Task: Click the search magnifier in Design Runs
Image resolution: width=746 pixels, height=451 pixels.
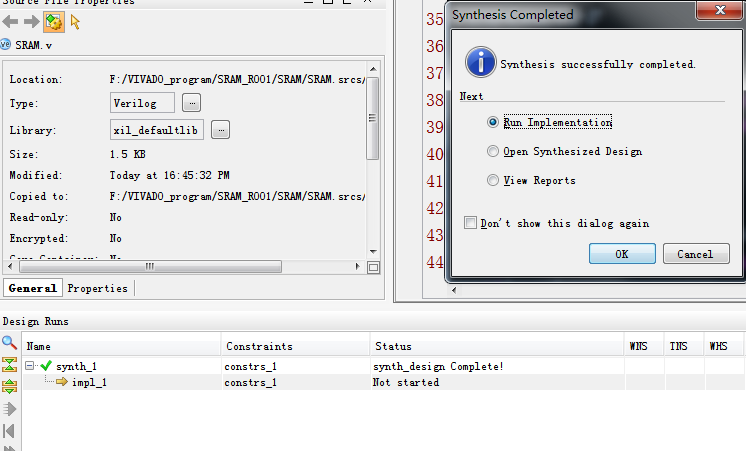Action: [x=9, y=343]
